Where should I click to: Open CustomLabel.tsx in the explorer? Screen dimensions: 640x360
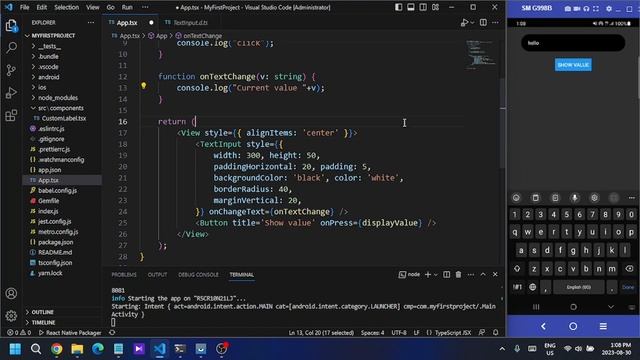63,118
